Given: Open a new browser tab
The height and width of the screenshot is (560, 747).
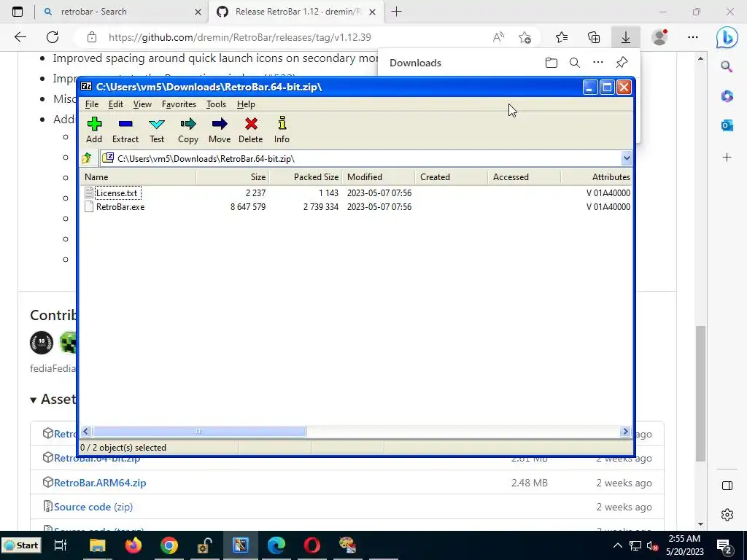Looking at the screenshot, I should tap(396, 12).
